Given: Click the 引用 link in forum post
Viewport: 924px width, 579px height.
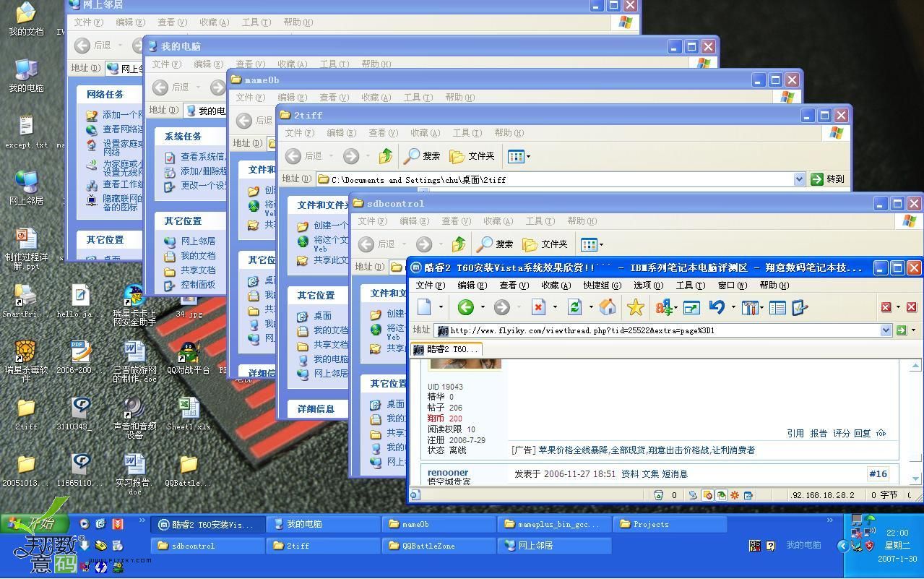Looking at the screenshot, I should click(795, 433).
